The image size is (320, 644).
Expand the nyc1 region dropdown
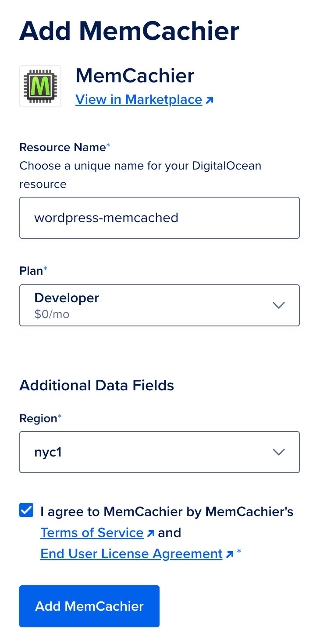160,452
